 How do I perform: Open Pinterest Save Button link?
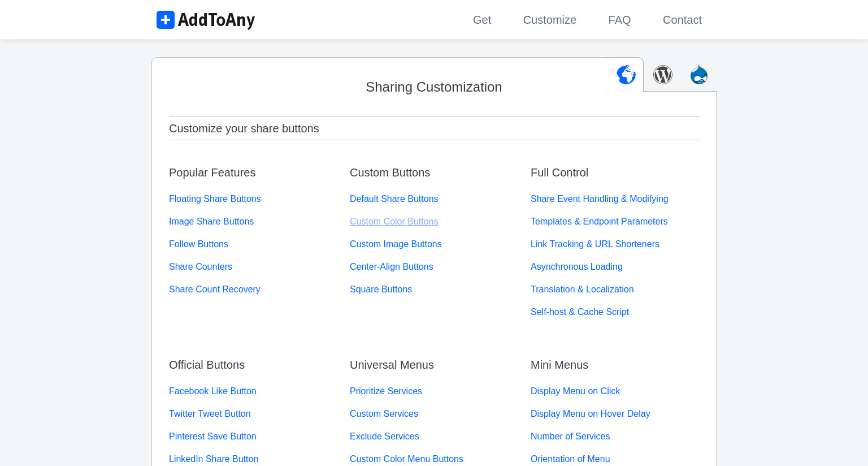pyautogui.click(x=212, y=436)
